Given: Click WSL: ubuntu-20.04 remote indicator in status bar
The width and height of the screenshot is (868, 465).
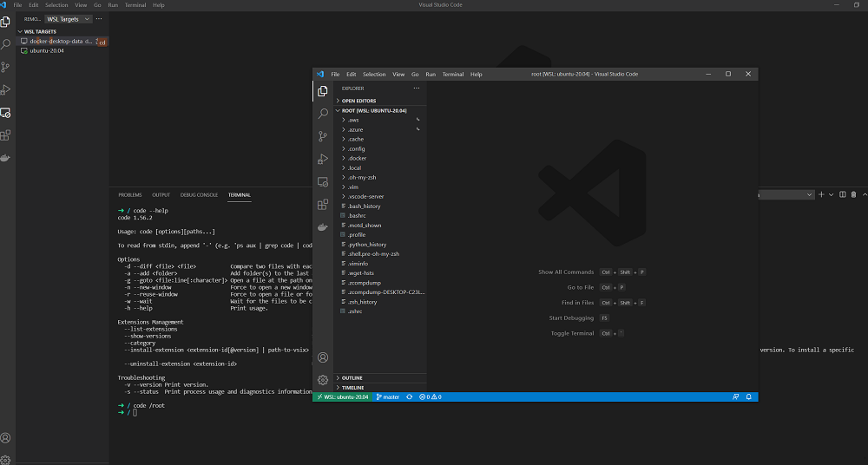Looking at the screenshot, I should click(x=343, y=397).
